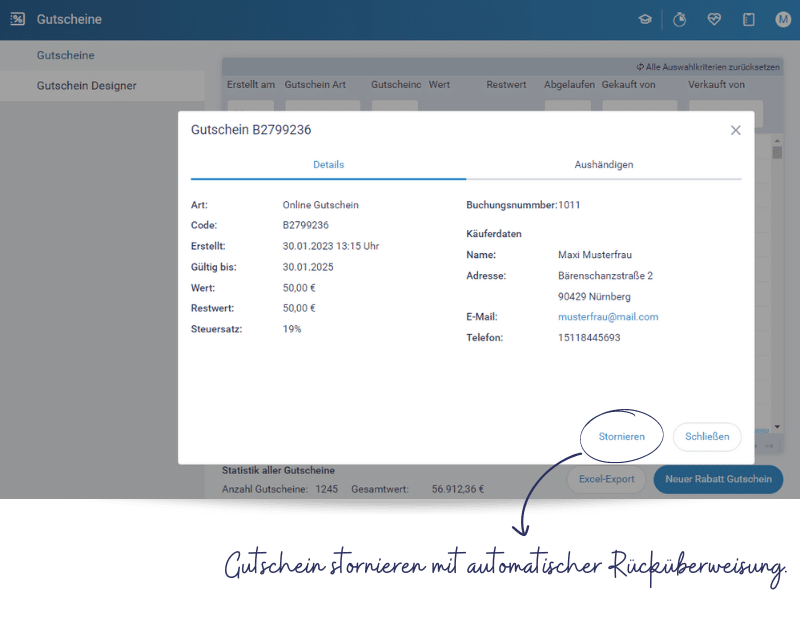The width and height of the screenshot is (800, 632).
Task: Switch to the Aushändigen tab
Action: click(x=604, y=165)
